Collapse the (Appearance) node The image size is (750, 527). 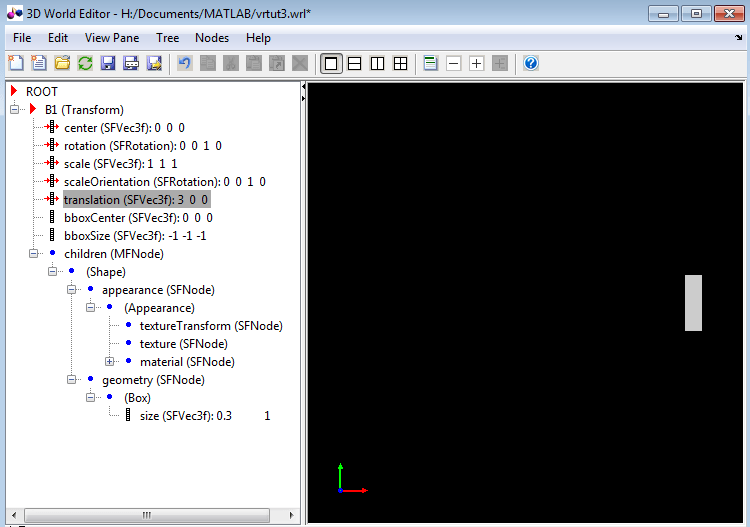coord(91,307)
